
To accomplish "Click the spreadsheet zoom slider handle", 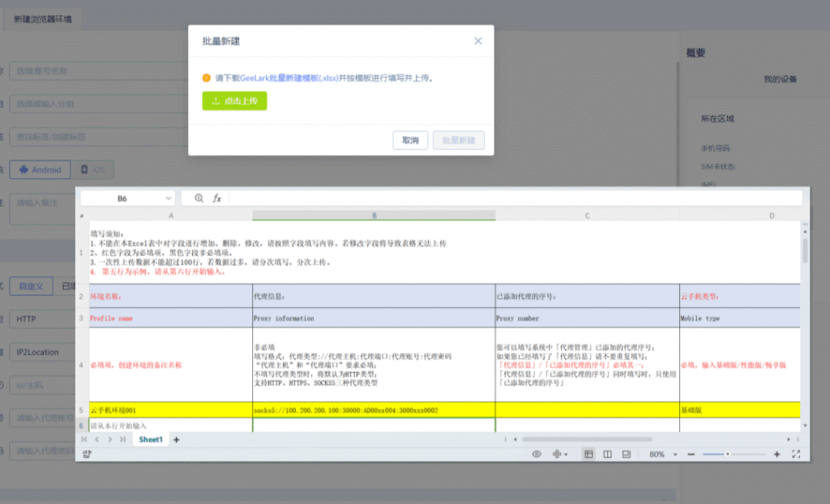I will (x=727, y=455).
